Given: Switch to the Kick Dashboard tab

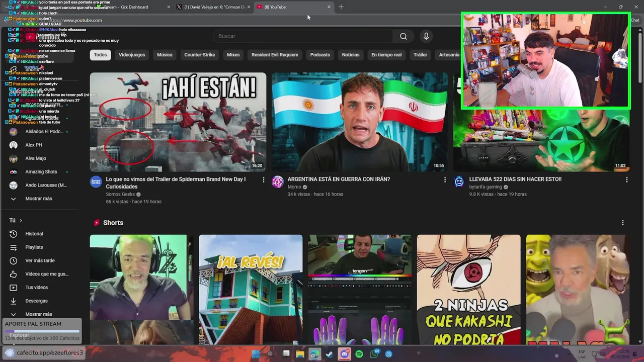Looking at the screenshot, I should point(131,7).
